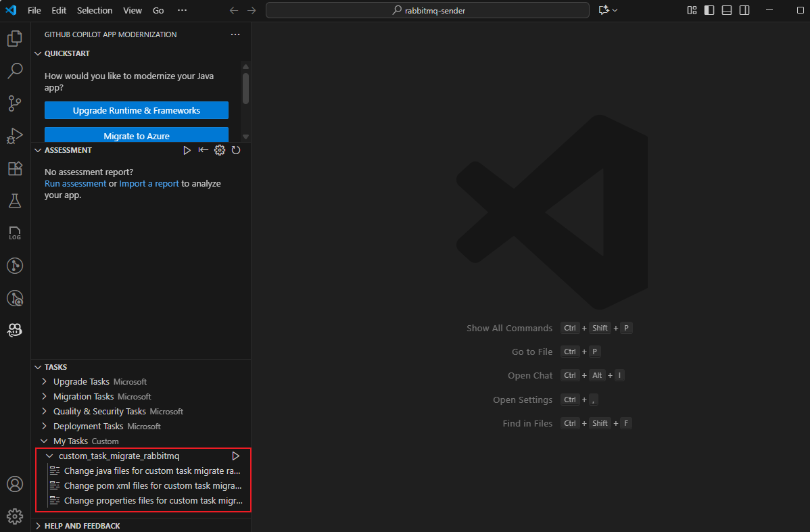Collapse the custom_task_migrate_rabbitmq task
Screen dimensions: 810x532
pos(48,456)
